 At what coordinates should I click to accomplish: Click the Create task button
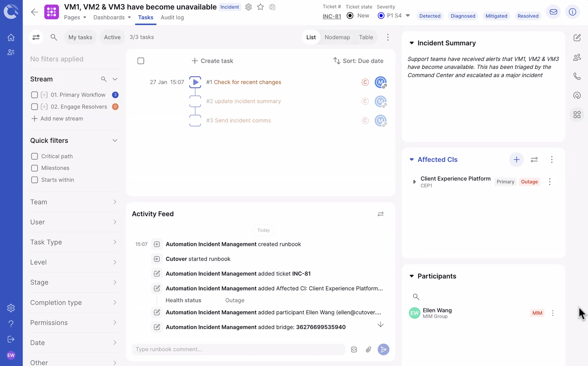212,61
